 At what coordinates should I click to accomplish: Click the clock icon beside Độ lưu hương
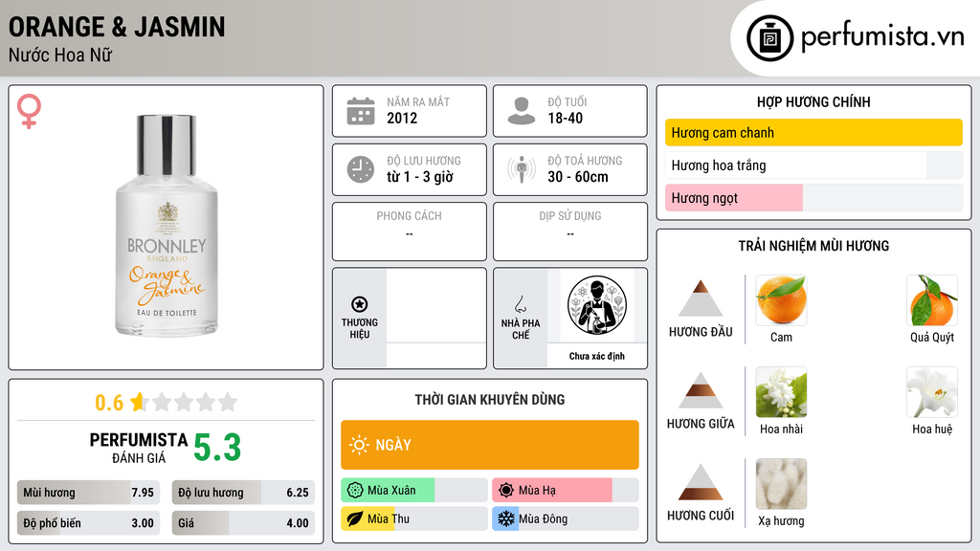[x=361, y=169]
